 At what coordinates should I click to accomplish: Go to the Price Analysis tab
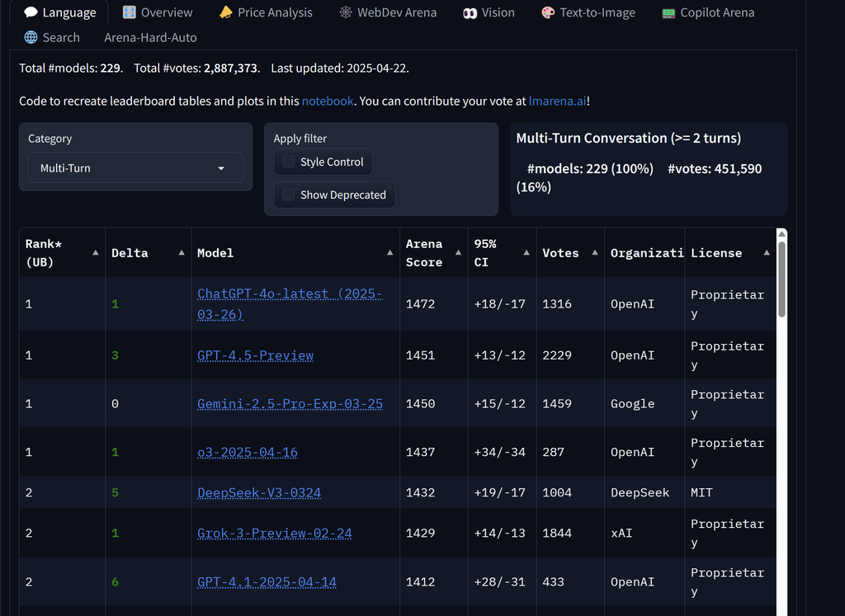[x=267, y=12]
